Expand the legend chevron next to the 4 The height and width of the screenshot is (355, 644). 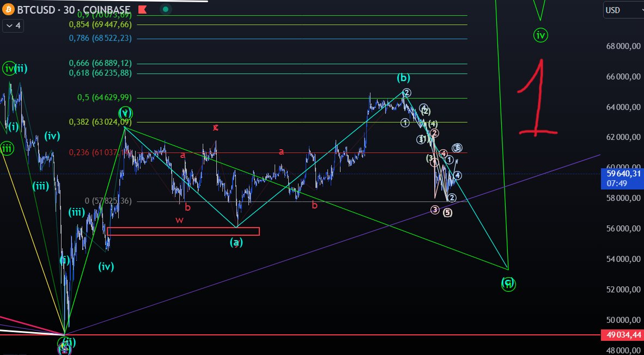coord(9,26)
